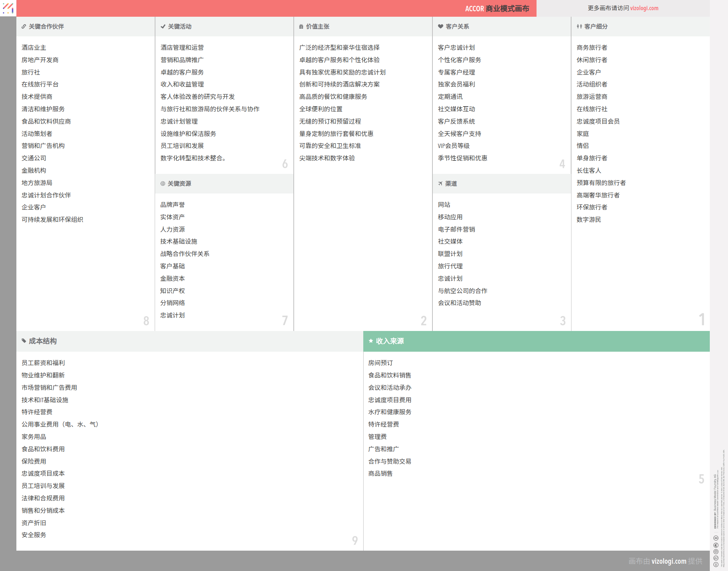Click the star icon beside 收入来源
Screen dimensions: 728x571
tap(371, 341)
